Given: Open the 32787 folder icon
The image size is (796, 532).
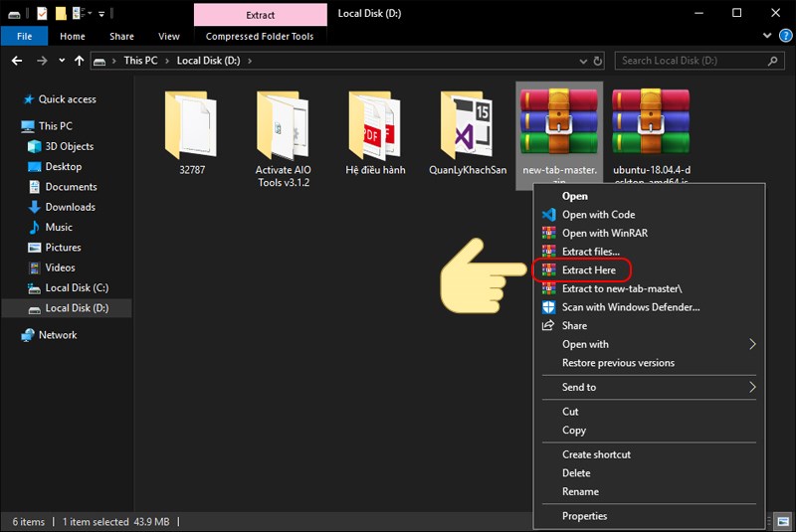Looking at the screenshot, I should [x=191, y=124].
